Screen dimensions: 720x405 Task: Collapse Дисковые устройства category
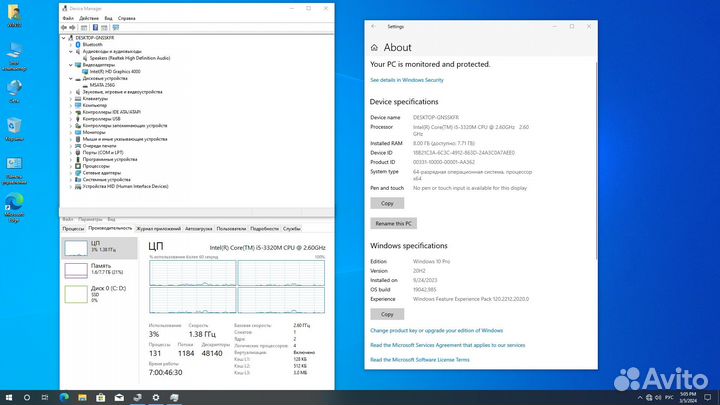71,79
